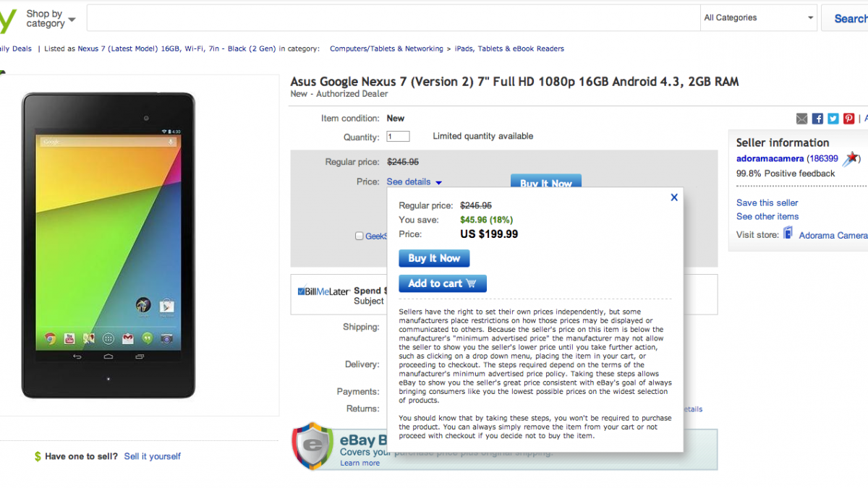The width and height of the screenshot is (868, 488).
Task: Share listing via email icon
Action: (801, 119)
